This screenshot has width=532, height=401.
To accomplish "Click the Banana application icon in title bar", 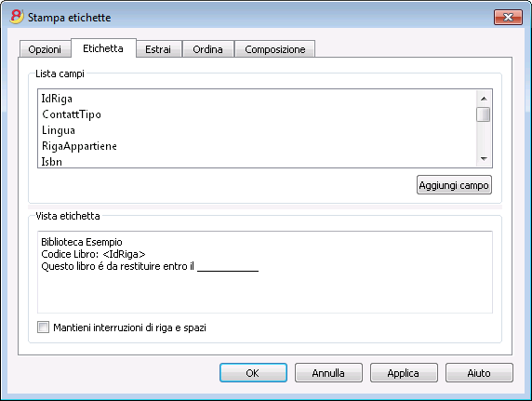I will (17, 17).
